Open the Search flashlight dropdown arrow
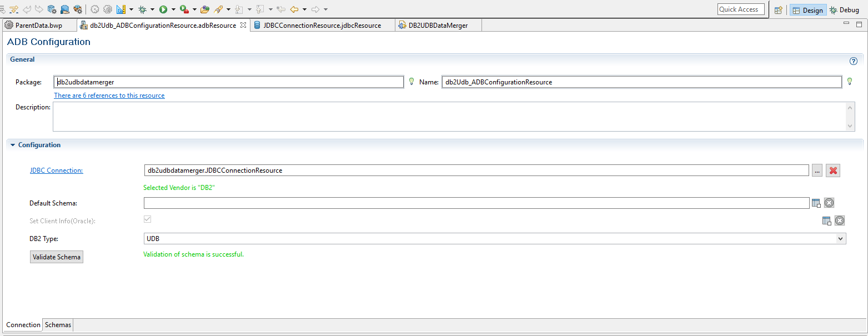868x336 pixels. pyautogui.click(x=228, y=9)
